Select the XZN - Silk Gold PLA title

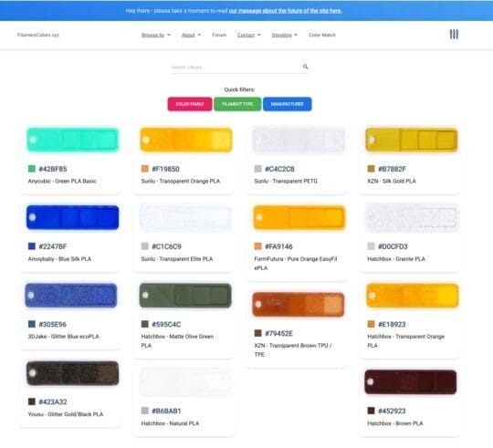[392, 181]
